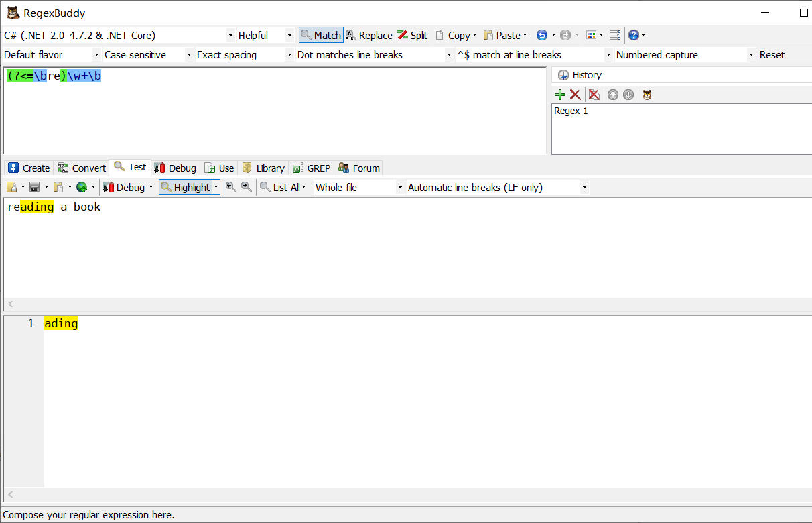This screenshot has height=523, width=812.
Task: Click the RegexBuddy face icon in History toolbar
Action: coord(647,95)
